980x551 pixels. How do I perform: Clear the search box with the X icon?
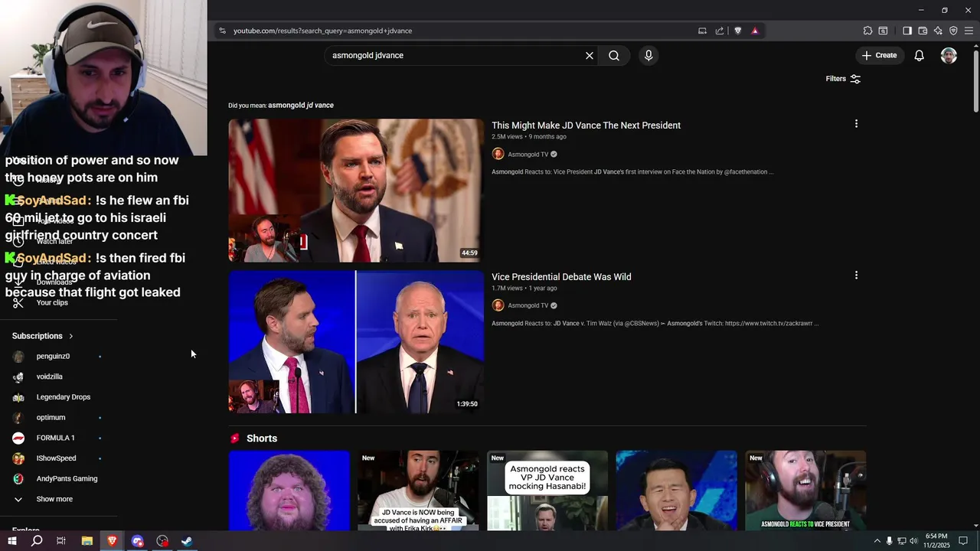(590, 55)
